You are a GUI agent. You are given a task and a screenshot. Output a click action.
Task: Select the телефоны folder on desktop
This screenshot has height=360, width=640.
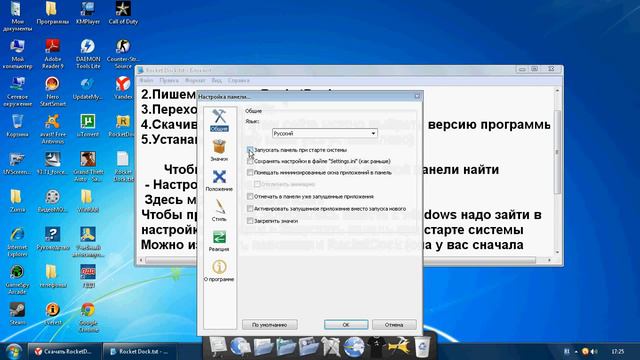coord(52,276)
